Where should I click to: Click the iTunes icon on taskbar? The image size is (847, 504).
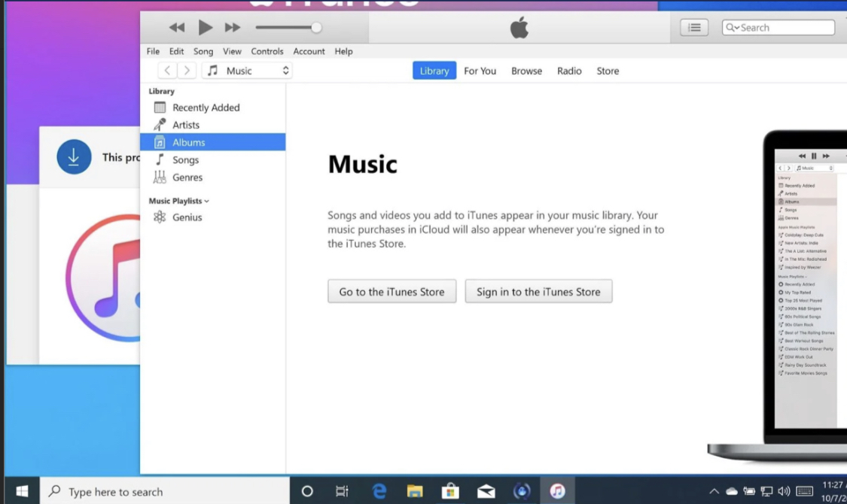[557, 491]
